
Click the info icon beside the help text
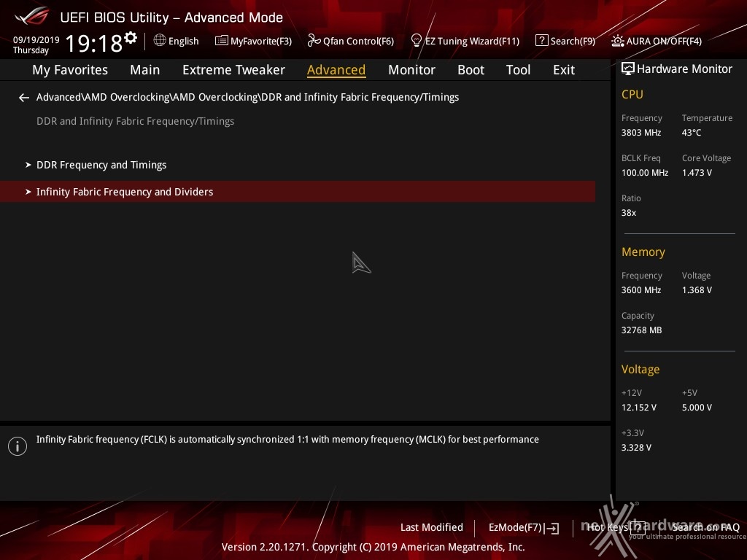[18, 446]
